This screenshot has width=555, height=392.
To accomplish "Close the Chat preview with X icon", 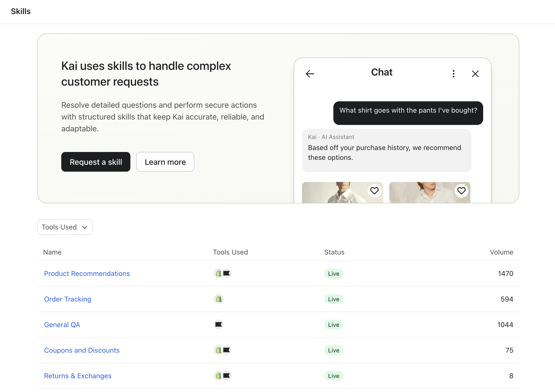I will pyautogui.click(x=475, y=74).
